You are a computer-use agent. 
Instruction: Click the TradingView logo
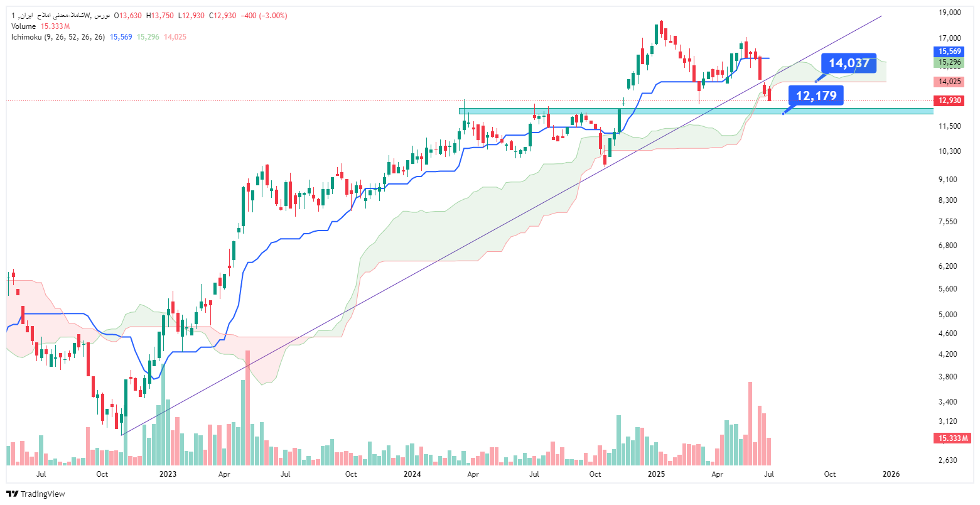pos(36,494)
